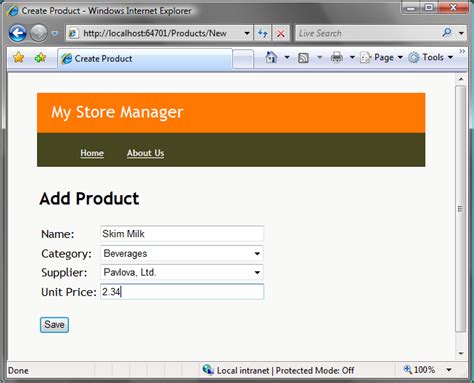Click the Add to Favorites icon
Viewport: 474px width, 383px height.
coord(40,58)
